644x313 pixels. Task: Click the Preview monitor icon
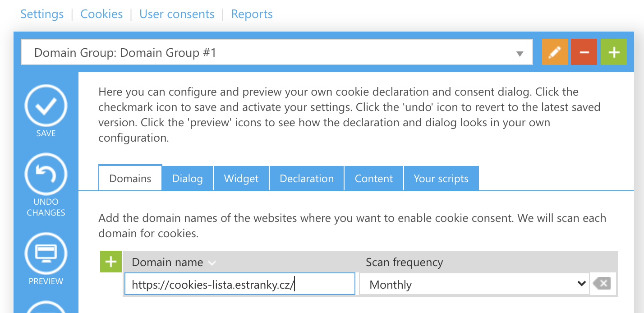coord(46,253)
